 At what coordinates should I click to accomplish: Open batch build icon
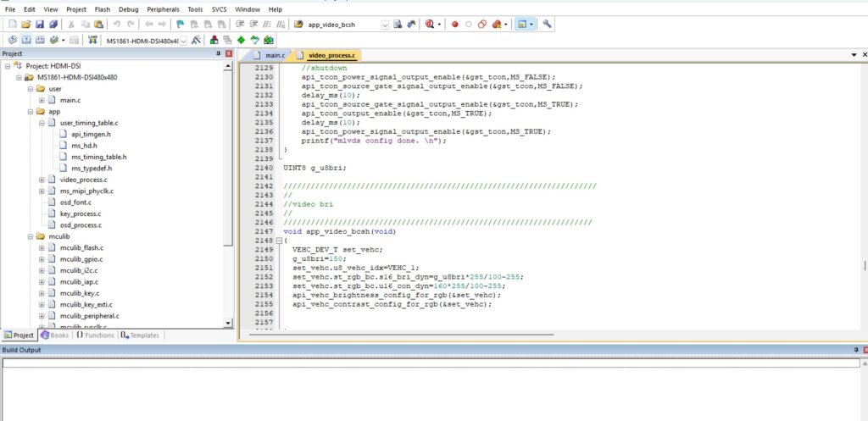click(53, 40)
